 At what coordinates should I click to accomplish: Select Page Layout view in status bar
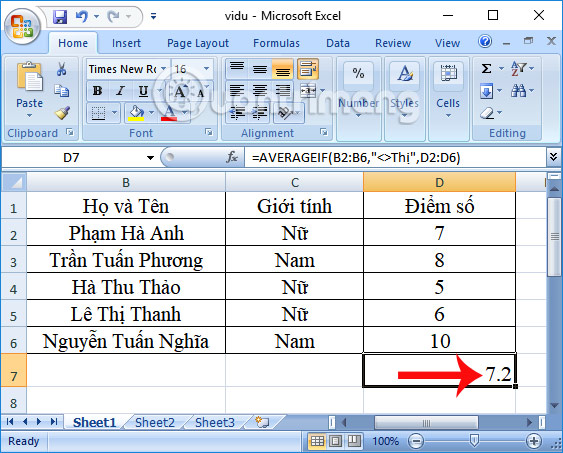[336, 441]
